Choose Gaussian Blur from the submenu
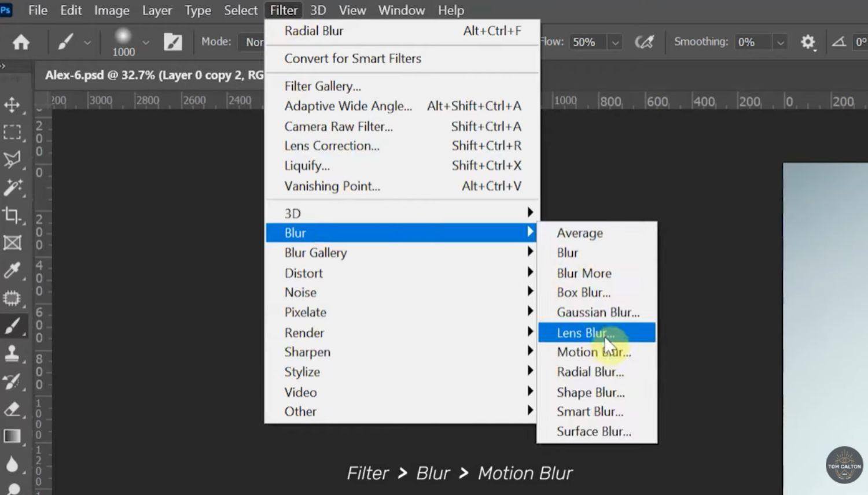The width and height of the screenshot is (868, 495). pyautogui.click(x=597, y=312)
